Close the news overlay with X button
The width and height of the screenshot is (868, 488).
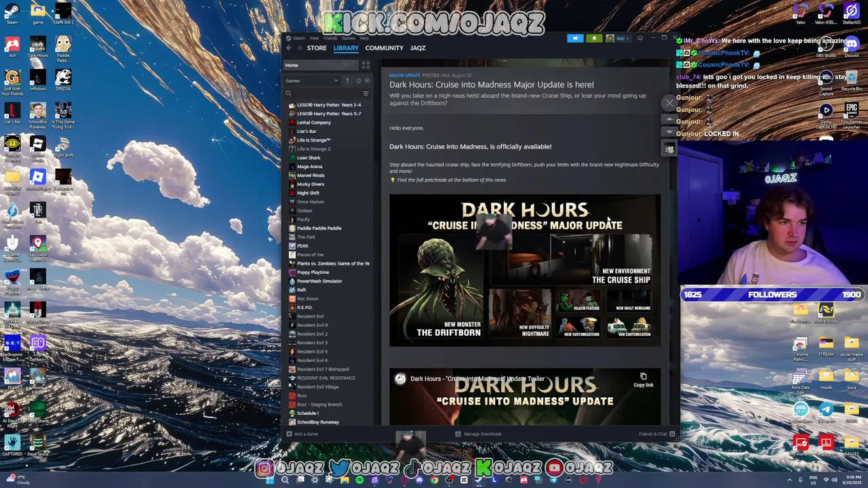[x=669, y=103]
